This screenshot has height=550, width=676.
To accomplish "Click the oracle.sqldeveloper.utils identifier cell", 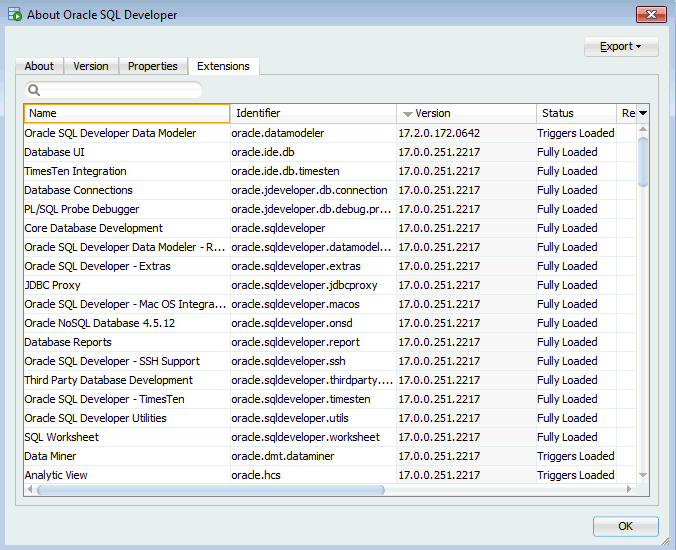I will (313, 418).
